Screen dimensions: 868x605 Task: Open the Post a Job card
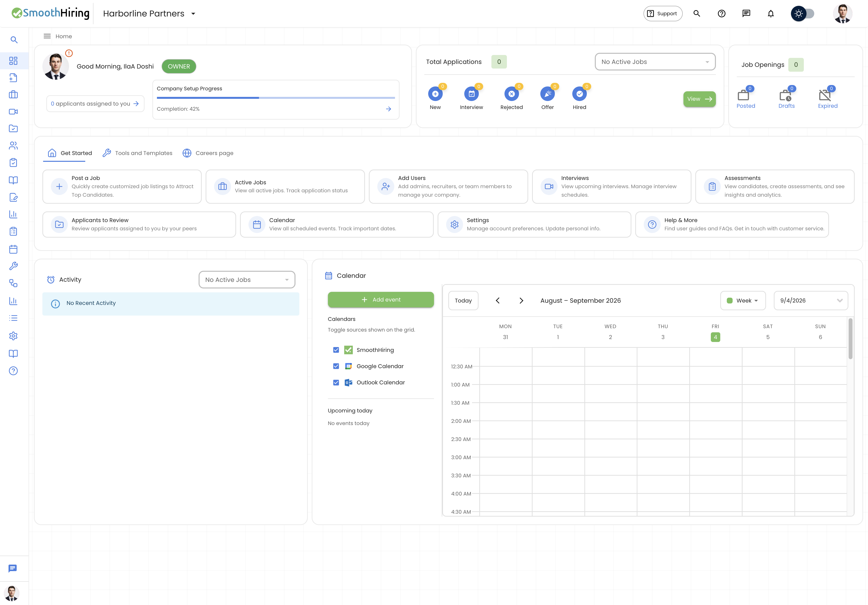(x=122, y=186)
